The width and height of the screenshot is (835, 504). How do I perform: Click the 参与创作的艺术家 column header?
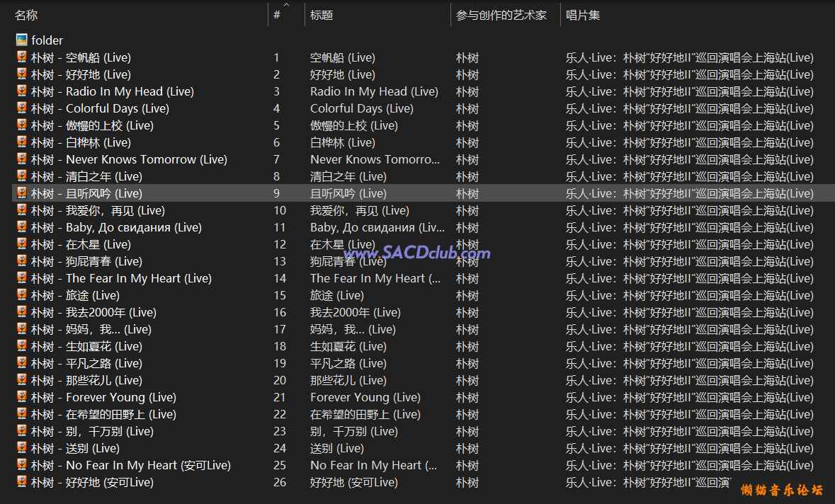point(501,15)
